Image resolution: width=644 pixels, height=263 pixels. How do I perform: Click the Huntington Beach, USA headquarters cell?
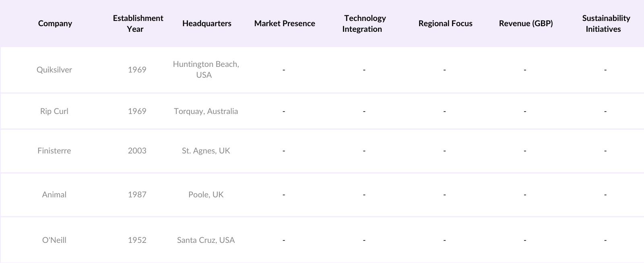point(206,70)
